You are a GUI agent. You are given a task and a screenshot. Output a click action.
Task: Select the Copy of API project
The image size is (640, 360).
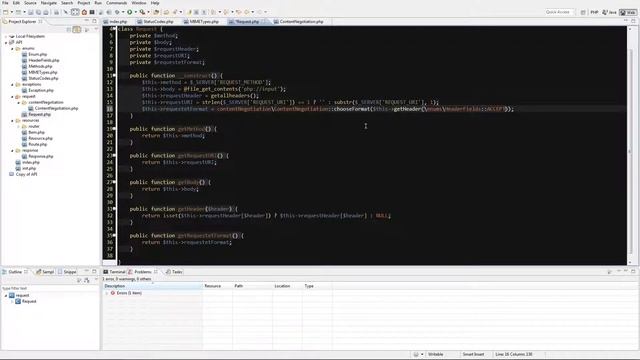tap(26, 175)
